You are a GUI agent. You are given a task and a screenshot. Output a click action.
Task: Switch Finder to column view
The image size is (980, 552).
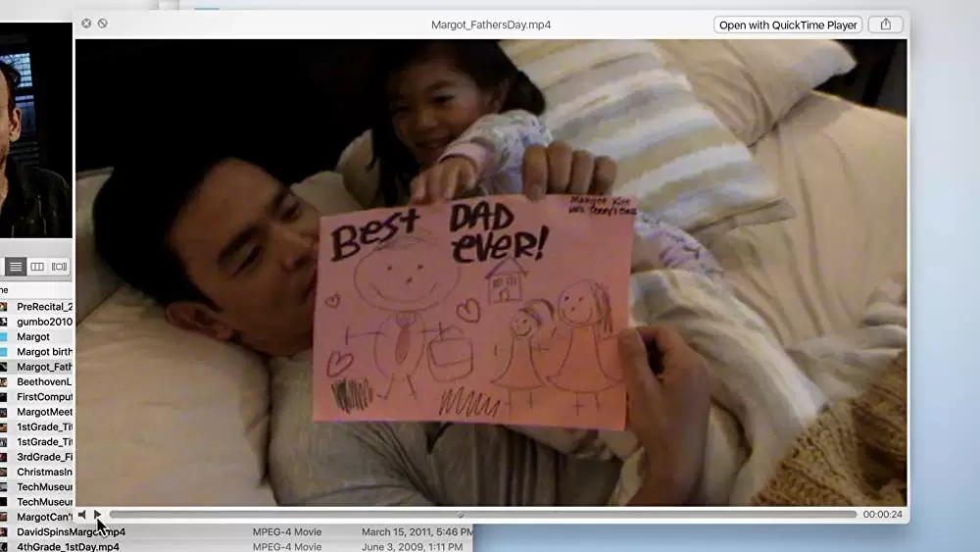click(37, 267)
